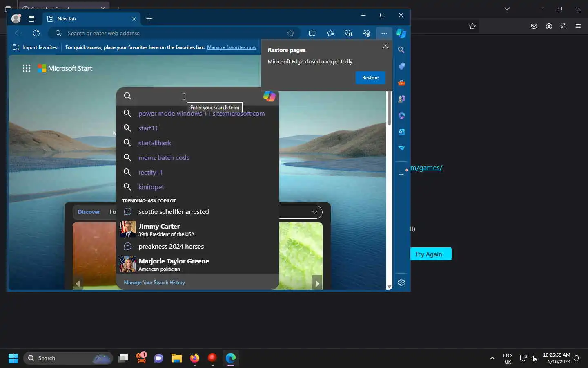588x368 pixels.
Task: Open Manage favorites now link
Action: click(x=232, y=47)
